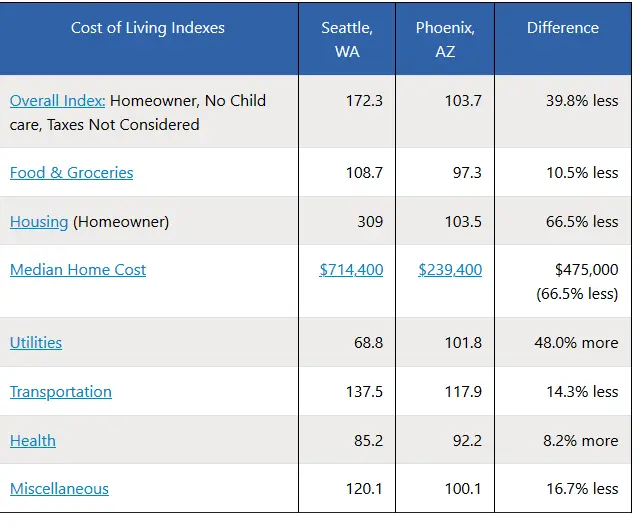The width and height of the screenshot is (641, 527).
Task: Click the Health link
Action: click(33, 441)
